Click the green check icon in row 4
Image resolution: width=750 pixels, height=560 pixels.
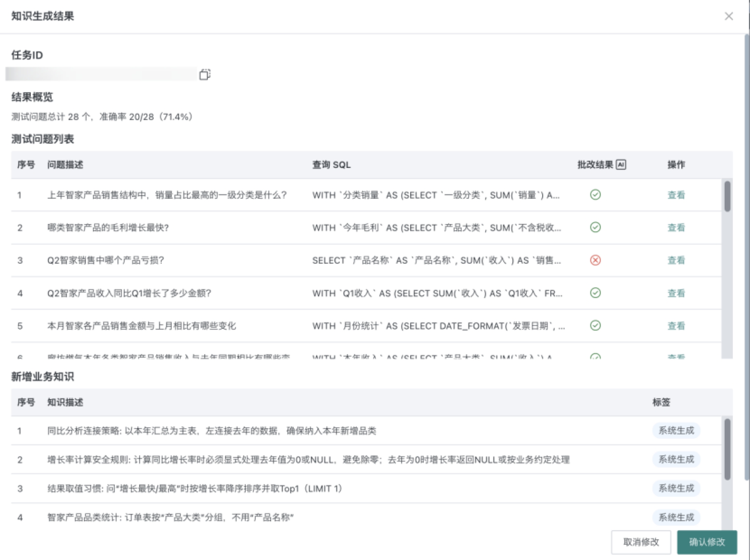(x=595, y=293)
